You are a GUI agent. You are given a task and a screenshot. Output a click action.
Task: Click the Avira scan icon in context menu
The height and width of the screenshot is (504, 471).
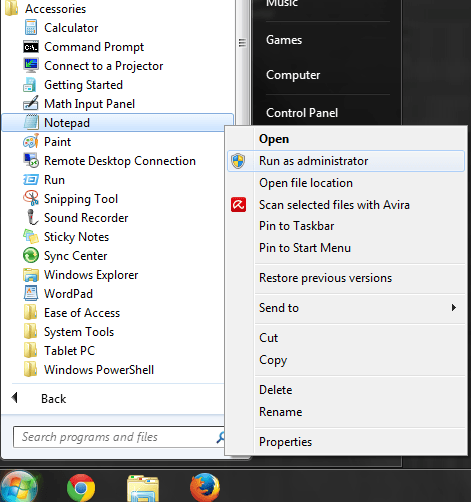239,205
